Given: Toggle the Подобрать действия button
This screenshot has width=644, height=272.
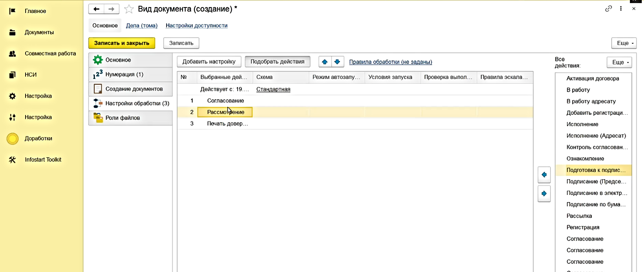Looking at the screenshot, I should click(277, 62).
